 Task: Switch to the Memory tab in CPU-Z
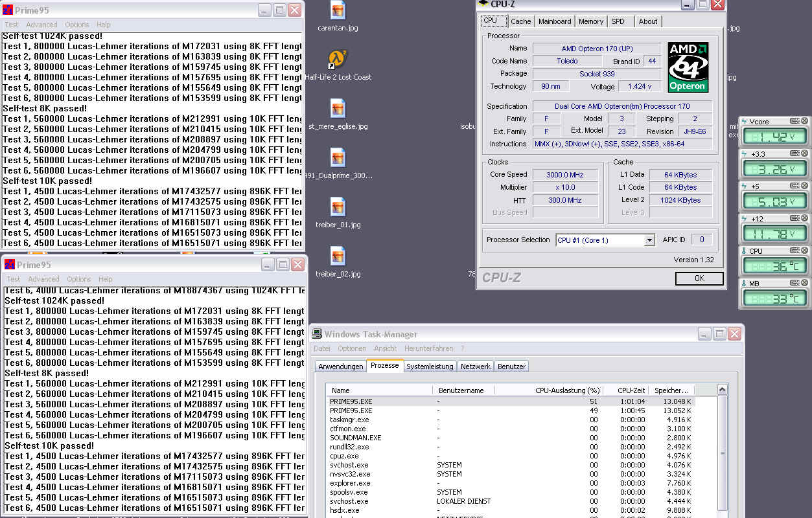coord(591,21)
